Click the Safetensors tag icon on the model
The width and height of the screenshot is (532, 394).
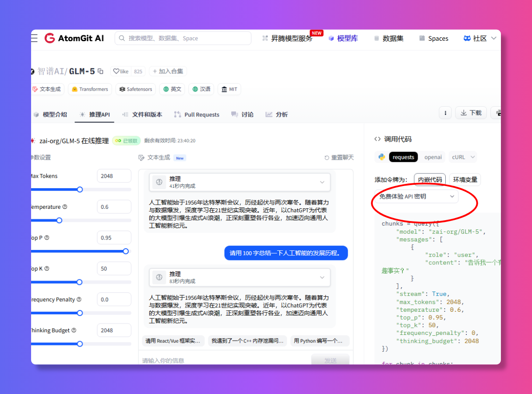121,89
